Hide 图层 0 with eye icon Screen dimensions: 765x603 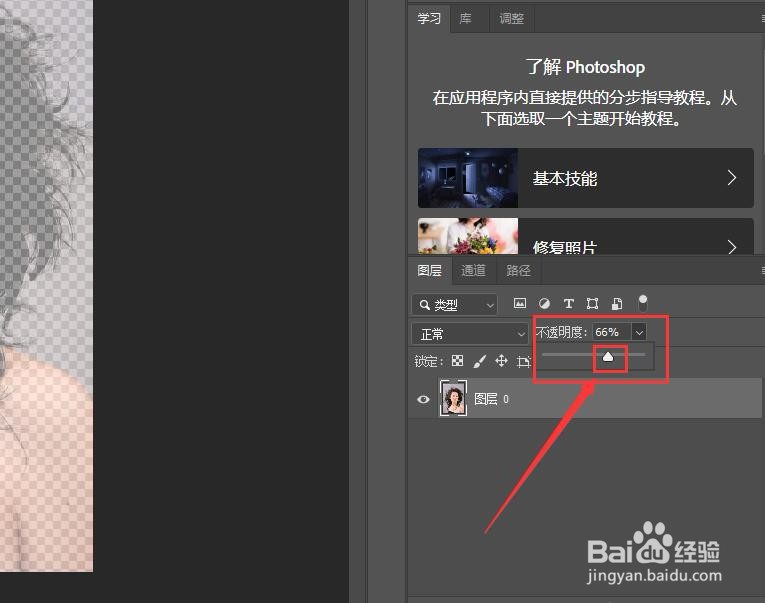[x=423, y=399]
